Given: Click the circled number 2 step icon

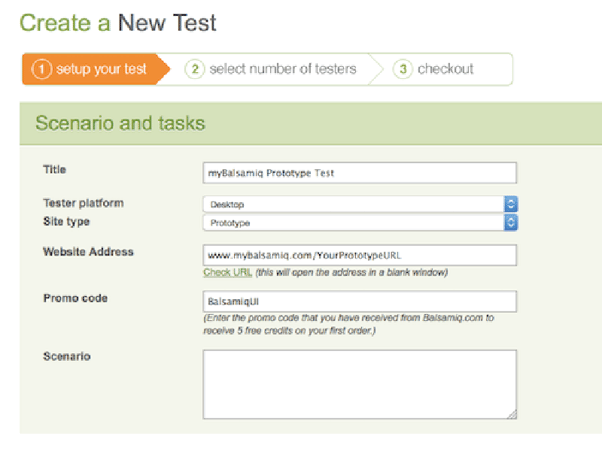Looking at the screenshot, I should [x=195, y=69].
